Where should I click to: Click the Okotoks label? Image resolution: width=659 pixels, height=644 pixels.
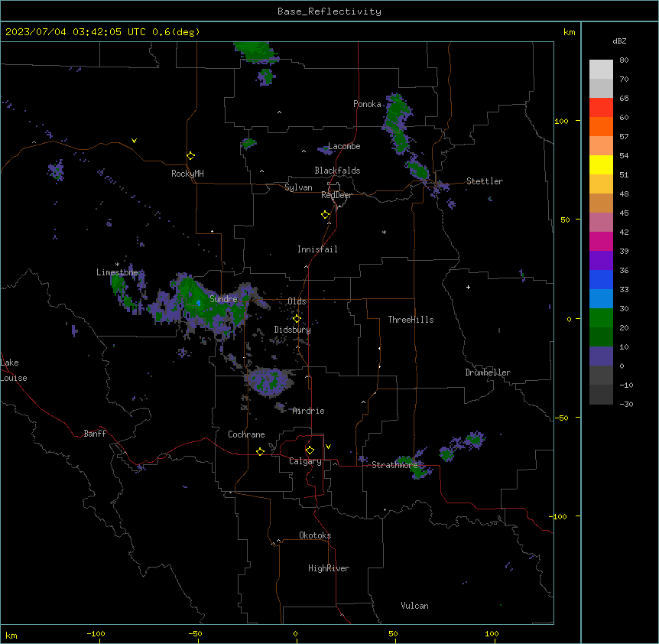coord(315,535)
